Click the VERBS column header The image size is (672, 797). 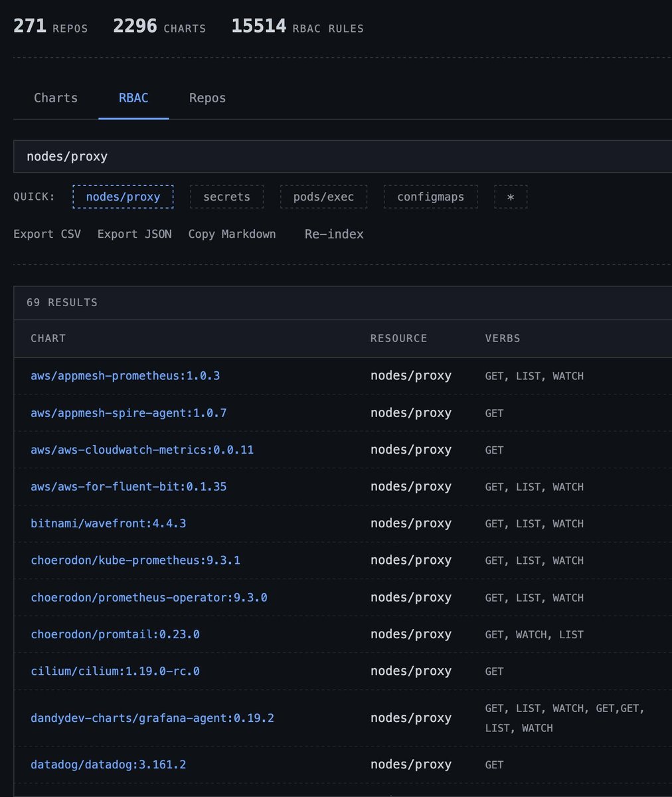[503, 339]
